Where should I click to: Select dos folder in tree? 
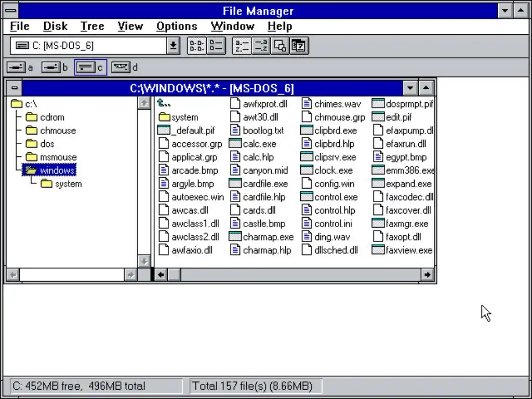coord(40,144)
